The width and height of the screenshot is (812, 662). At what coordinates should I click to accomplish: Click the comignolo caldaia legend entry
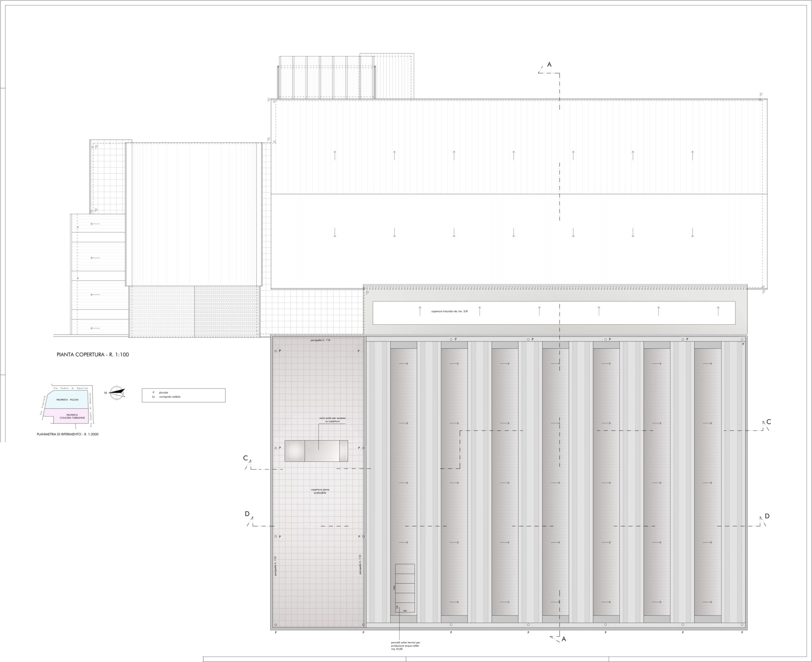(x=169, y=397)
